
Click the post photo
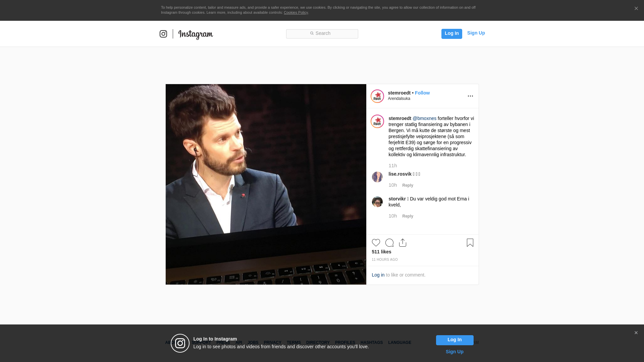click(266, 184)
